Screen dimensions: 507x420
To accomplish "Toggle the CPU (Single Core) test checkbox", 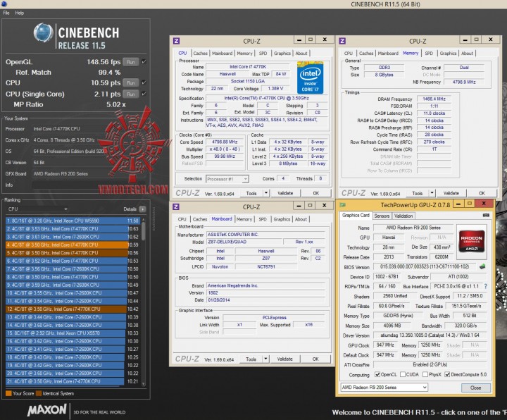I will (144, 94).
